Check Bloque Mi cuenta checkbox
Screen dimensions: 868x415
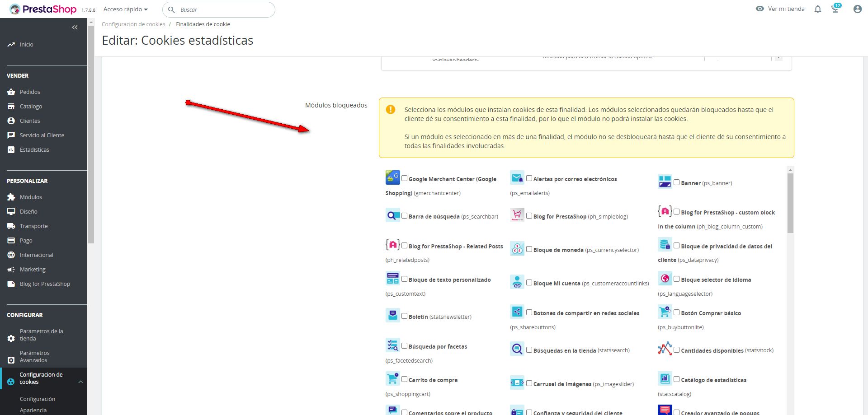529,283
